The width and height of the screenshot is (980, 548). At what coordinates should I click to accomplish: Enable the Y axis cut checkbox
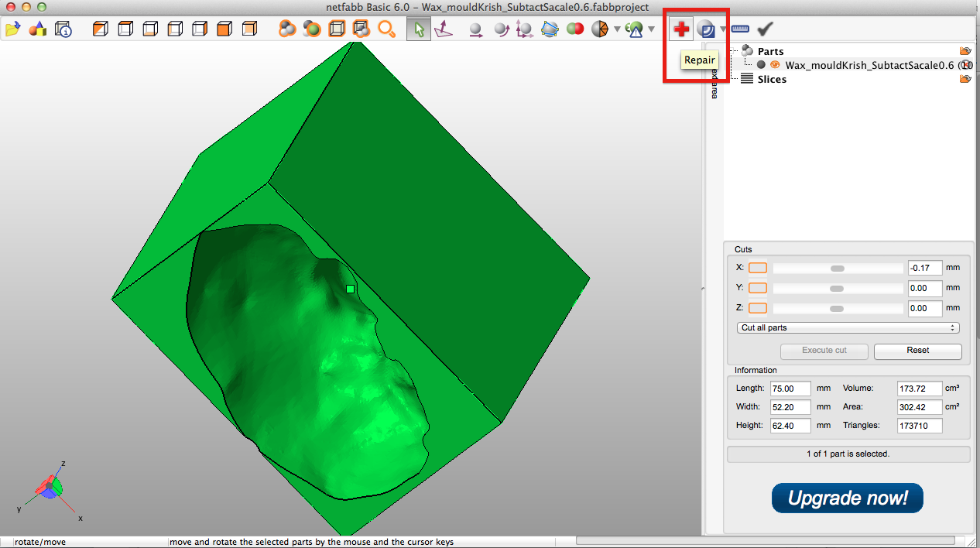click(757, 288)
